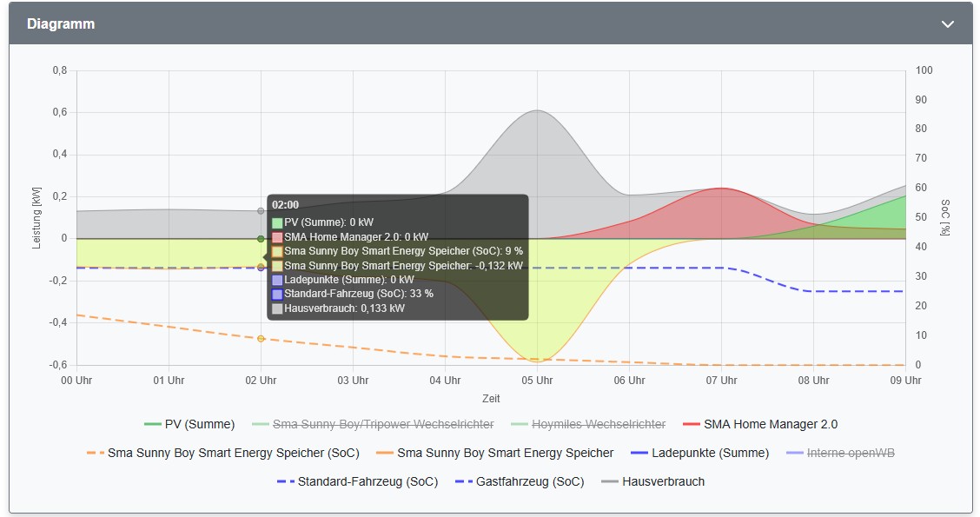The width and height of the screenshot is (980, 517).
Task: Click the orange SoC data point at 02 Uhr
Action: 261,338
